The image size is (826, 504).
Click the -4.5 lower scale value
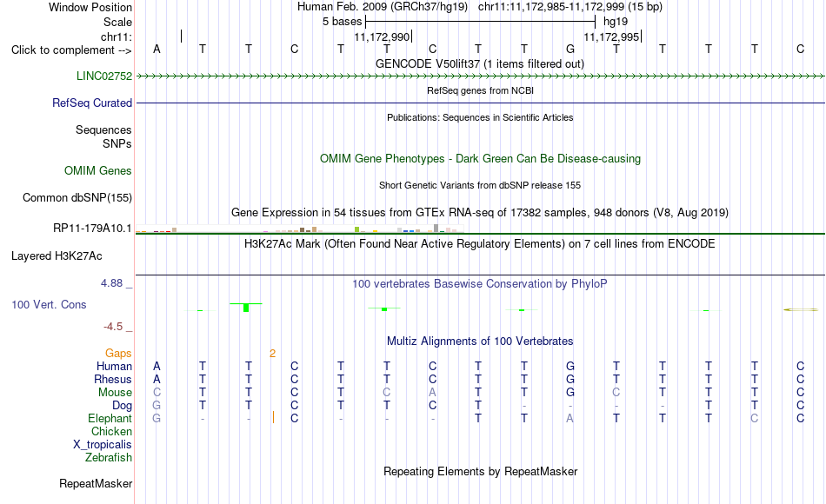(113, 327)
